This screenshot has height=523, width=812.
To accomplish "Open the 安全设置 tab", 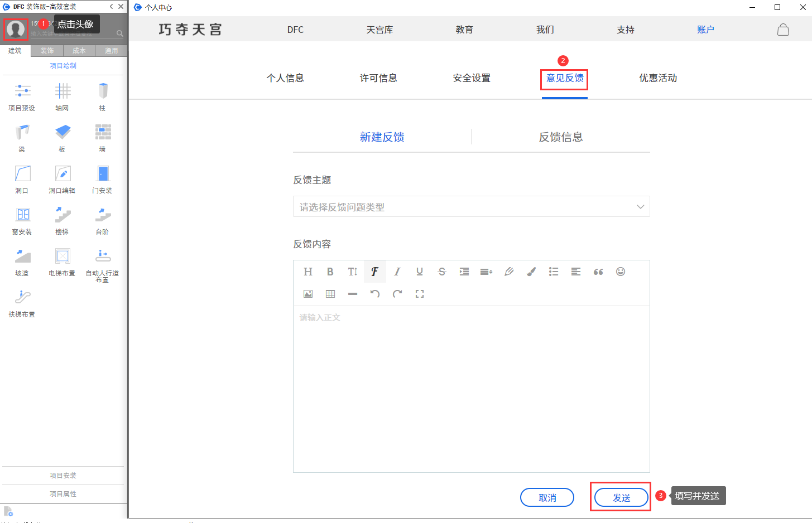I will coord(472,78).
